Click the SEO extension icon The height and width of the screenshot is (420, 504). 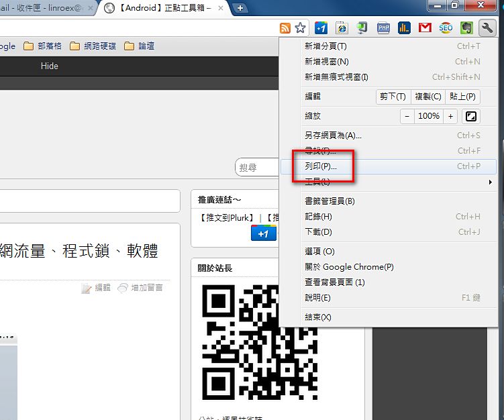pyautogui.click(x=446, y=28)
